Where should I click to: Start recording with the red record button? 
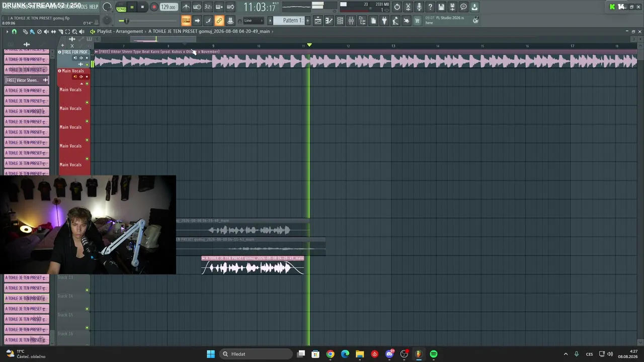click(154, 7)
